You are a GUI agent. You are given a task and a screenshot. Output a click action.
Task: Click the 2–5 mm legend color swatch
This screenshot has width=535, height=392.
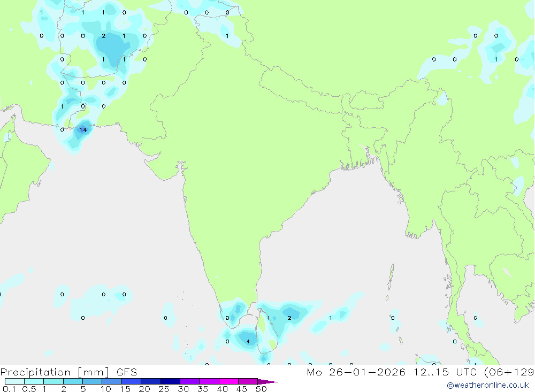click(x=73, y=381)
